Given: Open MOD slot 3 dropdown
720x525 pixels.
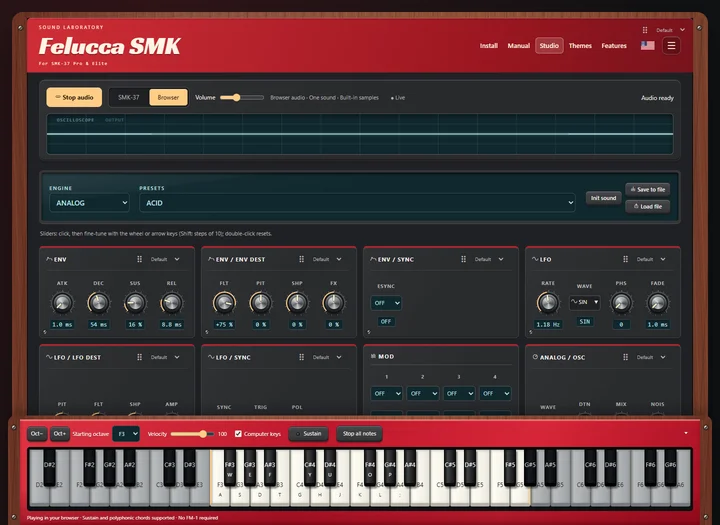Looking at the screenshot, I should click(x=459, y=393).
